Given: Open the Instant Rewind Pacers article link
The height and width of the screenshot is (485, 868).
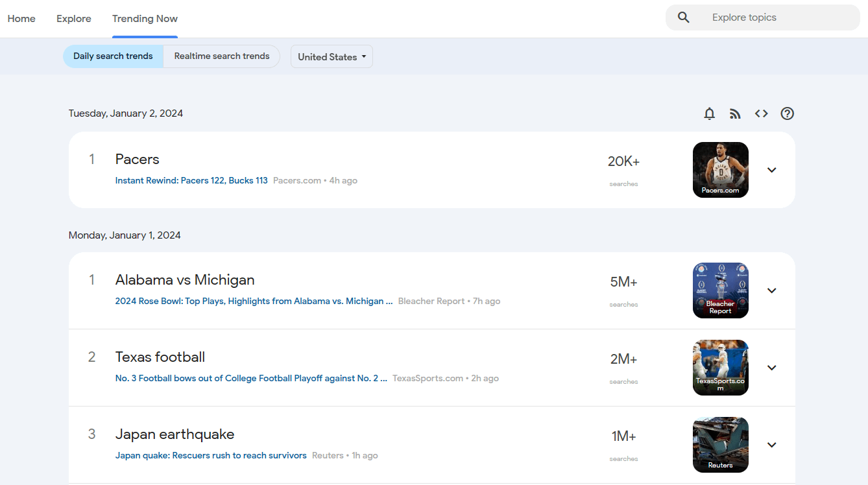Looking at the screenshot, I should (191, 180).
